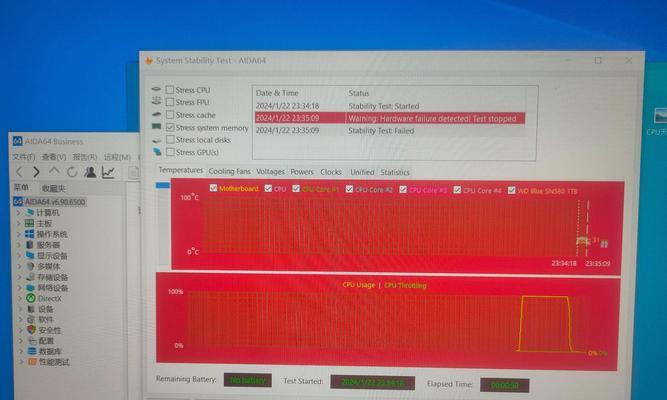Open the 查看(V) menu in AIDA64
This screenshot has width=667, height=400.
point(54,157)
